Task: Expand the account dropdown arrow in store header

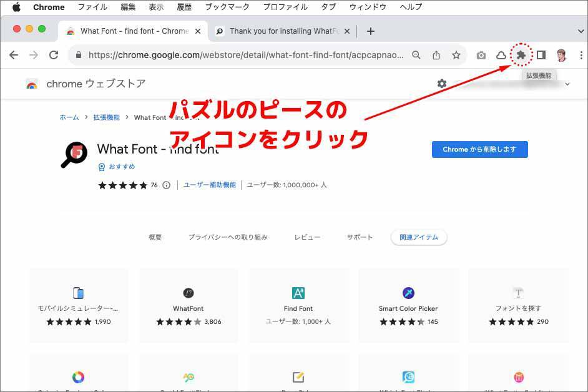Action: [567, 84]
